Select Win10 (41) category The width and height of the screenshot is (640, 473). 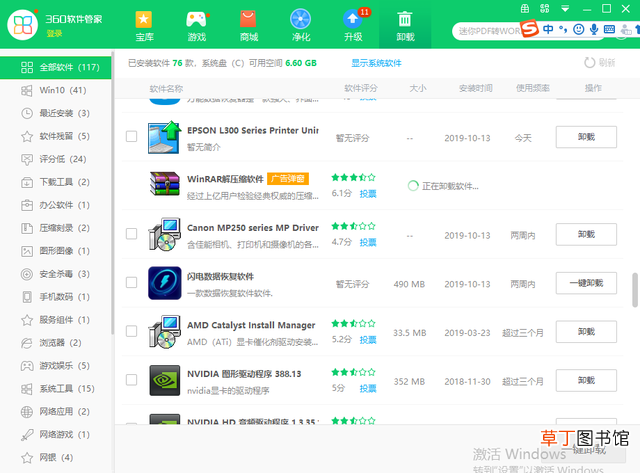pyautogui.click(x=56, y=90)
